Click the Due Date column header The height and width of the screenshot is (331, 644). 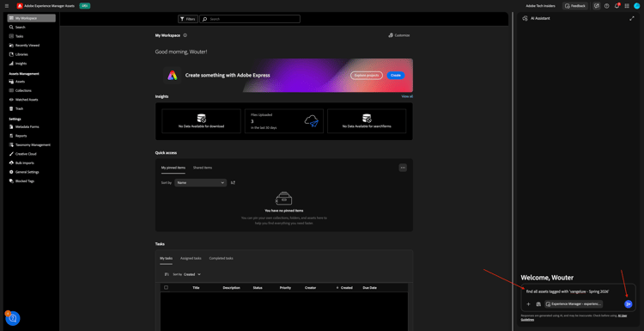tap(369, 288)
